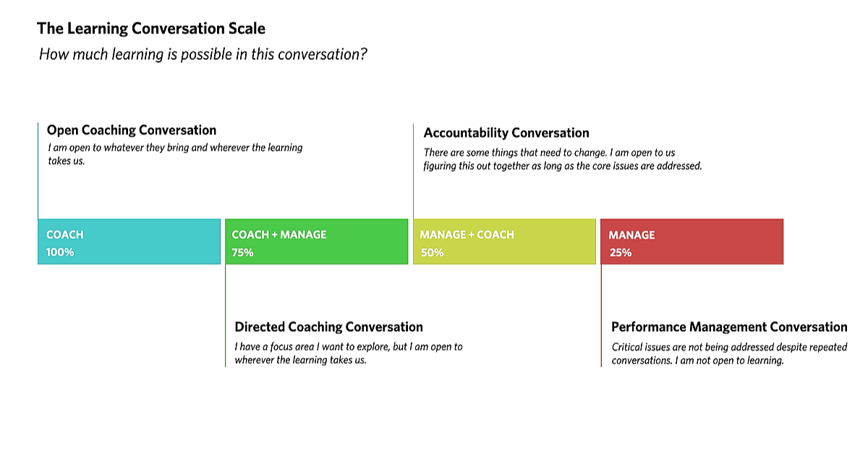The image size is (868, 454).
Task: Click the red MANAGE 25% block
Action: [x=692, y=241]
